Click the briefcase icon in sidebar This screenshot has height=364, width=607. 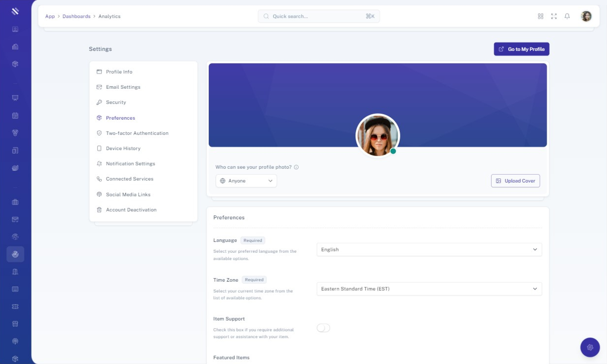(15, 202)
